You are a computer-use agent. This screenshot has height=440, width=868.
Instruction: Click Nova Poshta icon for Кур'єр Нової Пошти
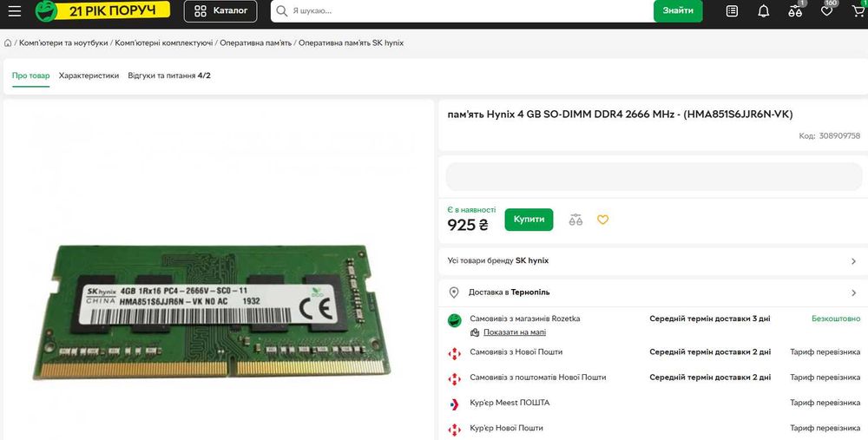[x=455, y=430]
